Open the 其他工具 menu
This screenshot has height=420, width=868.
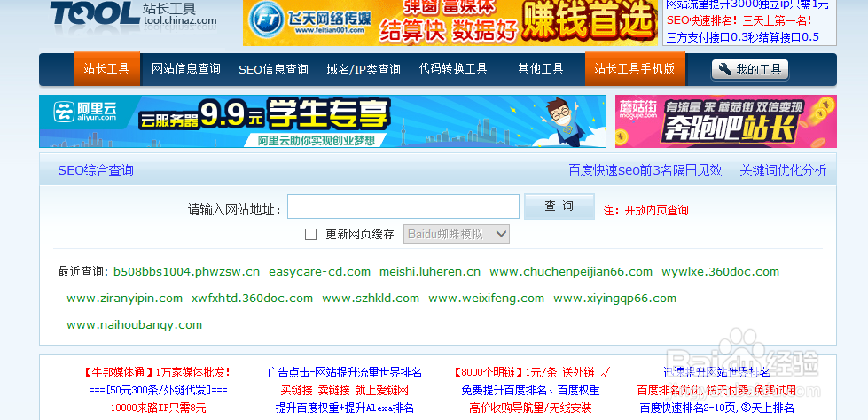tap(541, 68)
